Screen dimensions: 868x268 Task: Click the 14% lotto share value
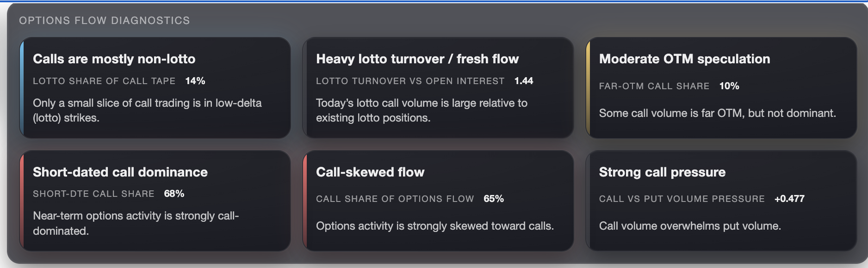196,80
